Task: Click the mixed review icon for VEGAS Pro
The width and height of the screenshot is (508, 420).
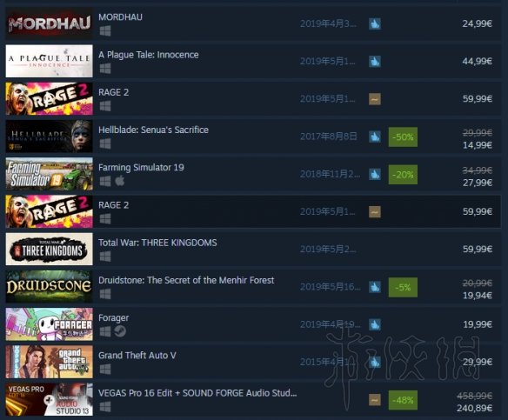Action: point(375,400)
